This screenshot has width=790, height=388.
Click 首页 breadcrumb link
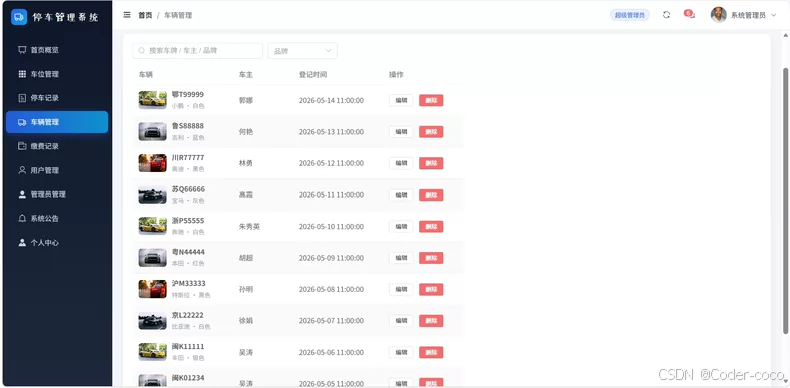[x=145, y=16]
